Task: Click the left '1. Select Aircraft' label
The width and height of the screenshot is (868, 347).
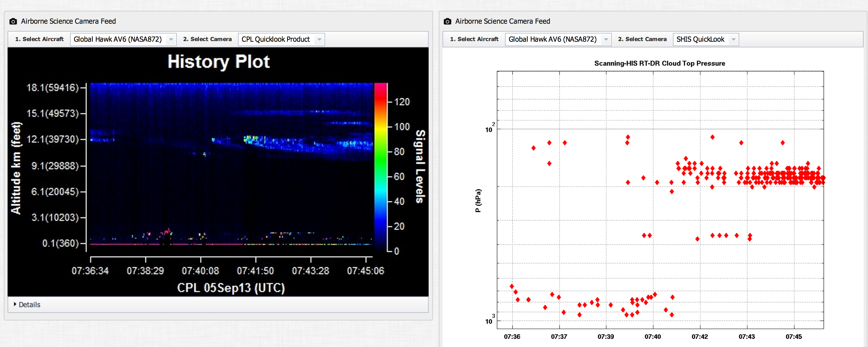Action: coord(39,39)
